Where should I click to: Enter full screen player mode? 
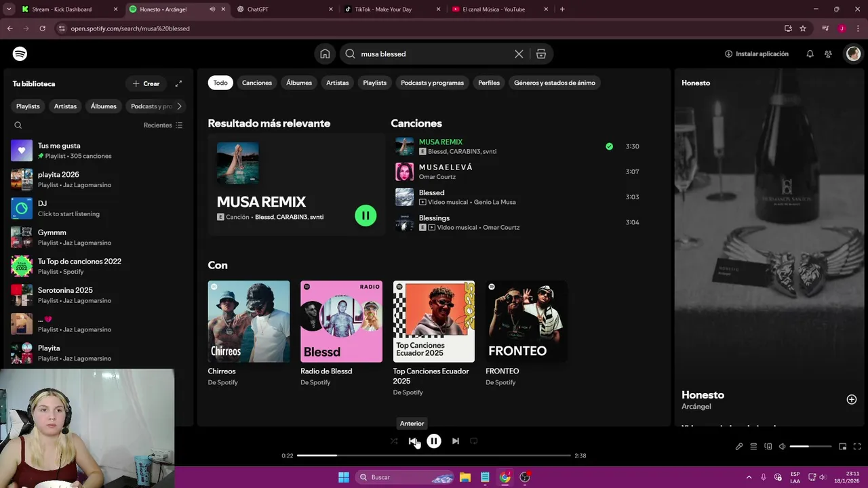857,447
